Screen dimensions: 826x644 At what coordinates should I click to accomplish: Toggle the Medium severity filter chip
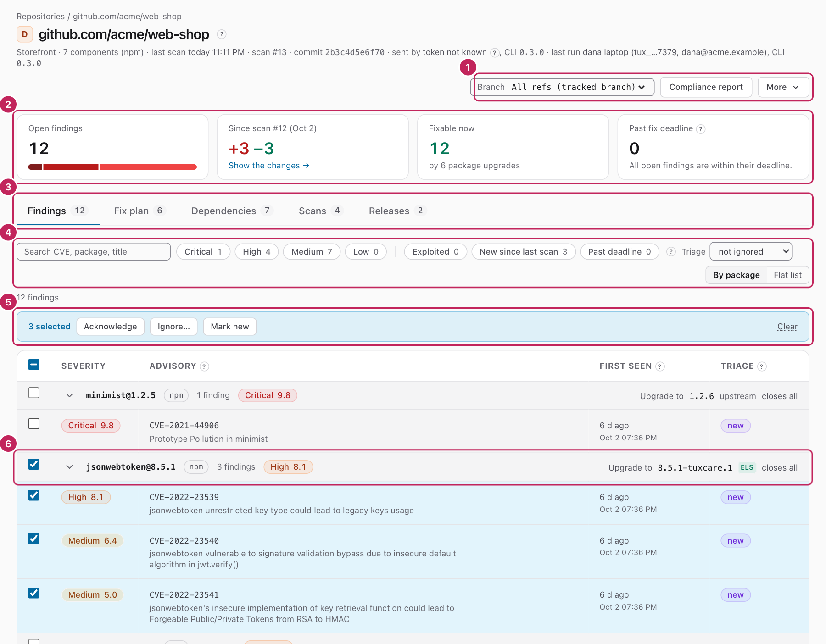[x=312, y=251]
